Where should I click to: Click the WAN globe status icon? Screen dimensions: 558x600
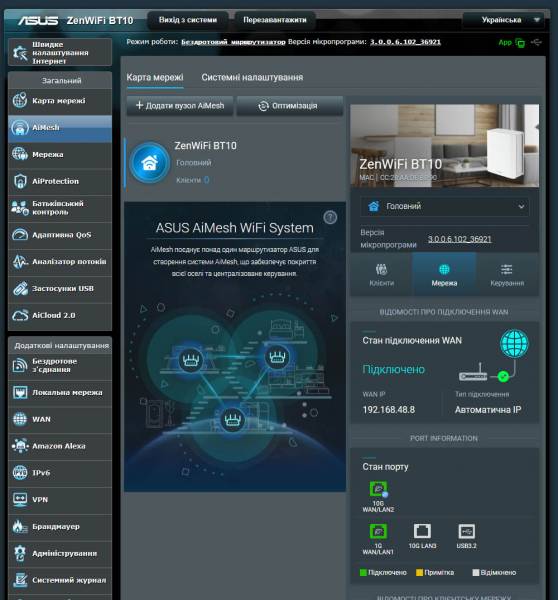tap(514, 344)
